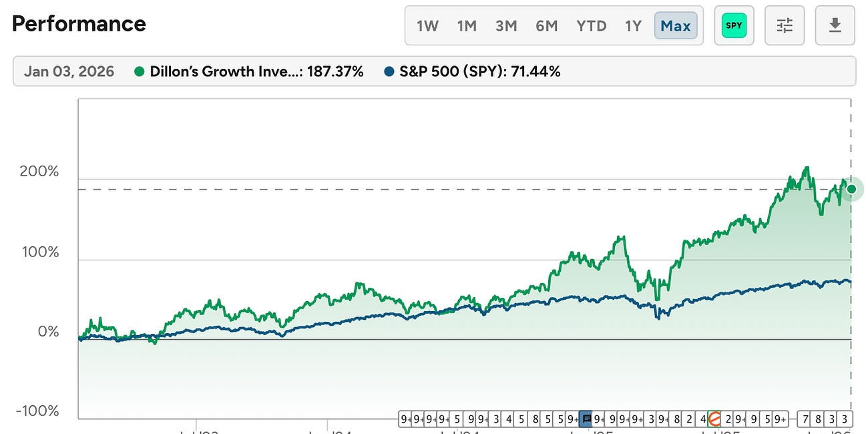
Task: Switch to the 3M time range
Action: (x=506, y=26)
